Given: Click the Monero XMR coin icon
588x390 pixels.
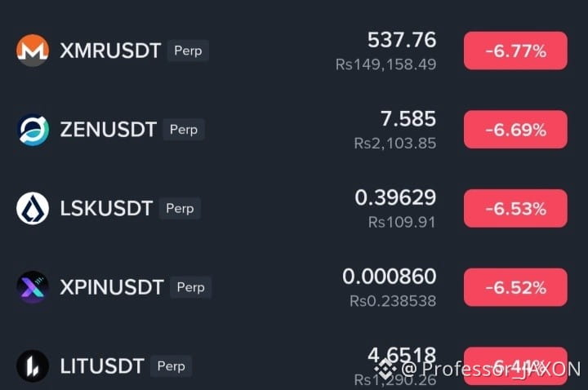Looking at the screenshot, I should [x=33, y=51].
